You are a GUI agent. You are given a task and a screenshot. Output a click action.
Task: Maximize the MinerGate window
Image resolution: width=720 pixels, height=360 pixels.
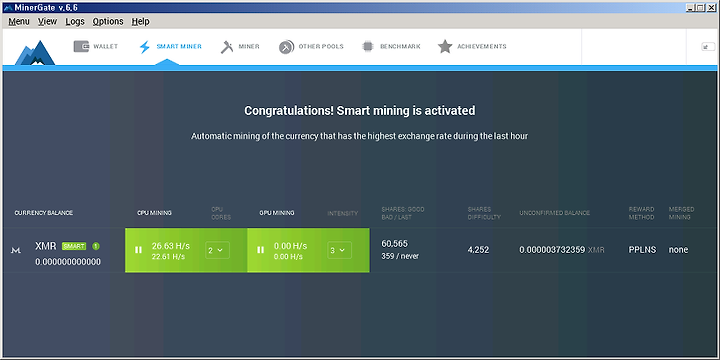point(700,8)
